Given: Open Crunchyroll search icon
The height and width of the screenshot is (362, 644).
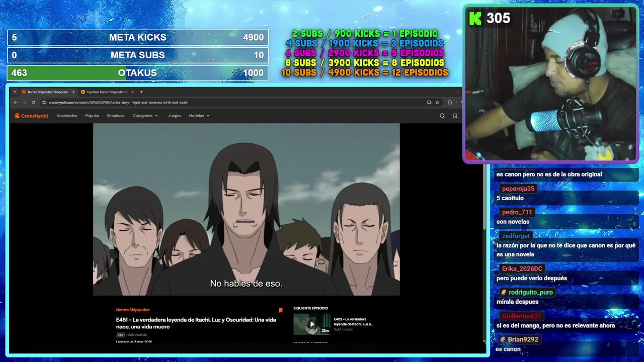Looking at the screenshot, I should click(442, 116).
